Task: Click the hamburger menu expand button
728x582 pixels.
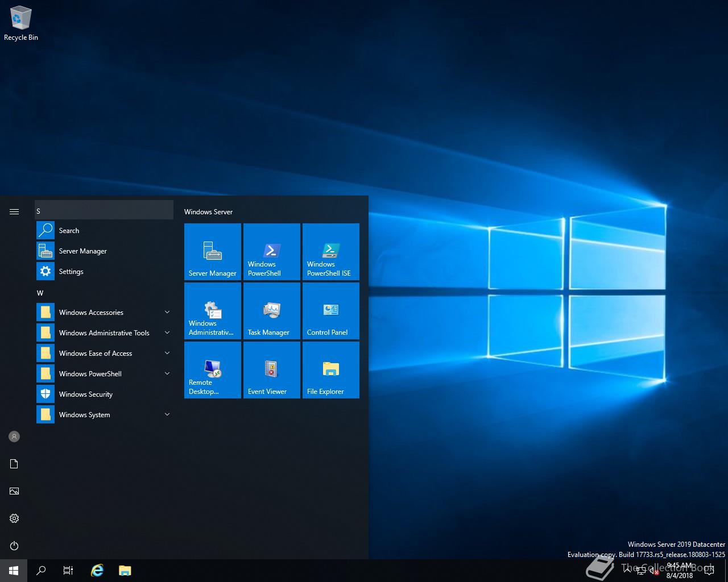Action: 14,211
